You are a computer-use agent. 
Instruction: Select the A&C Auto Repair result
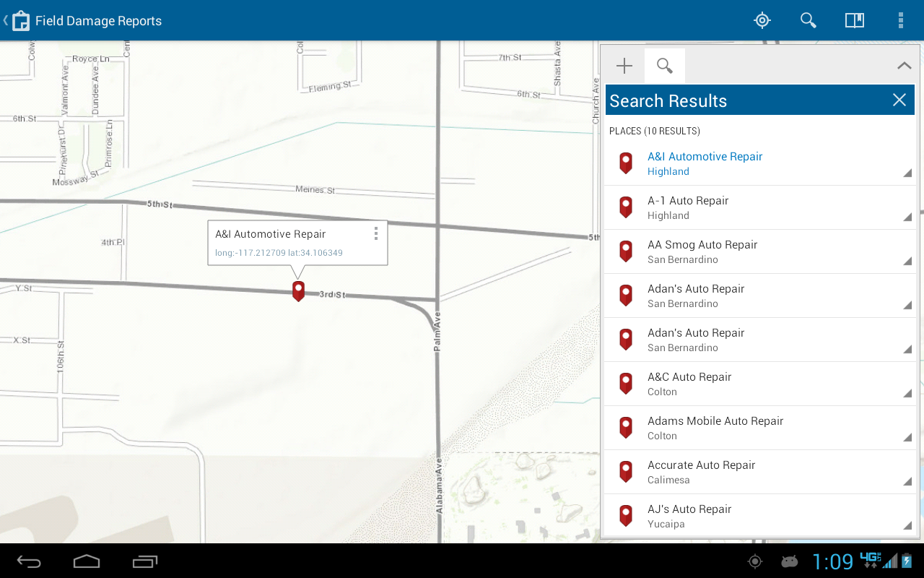point(759,384)
